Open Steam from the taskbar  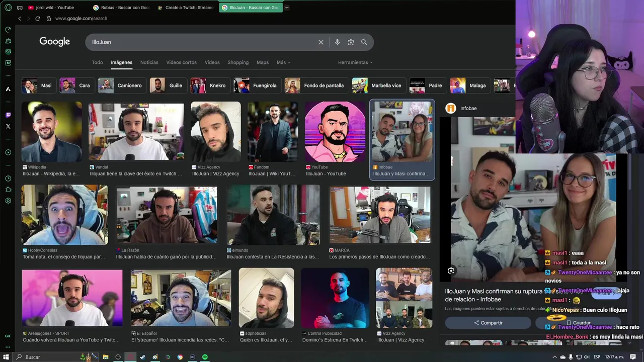click(142, 357)
